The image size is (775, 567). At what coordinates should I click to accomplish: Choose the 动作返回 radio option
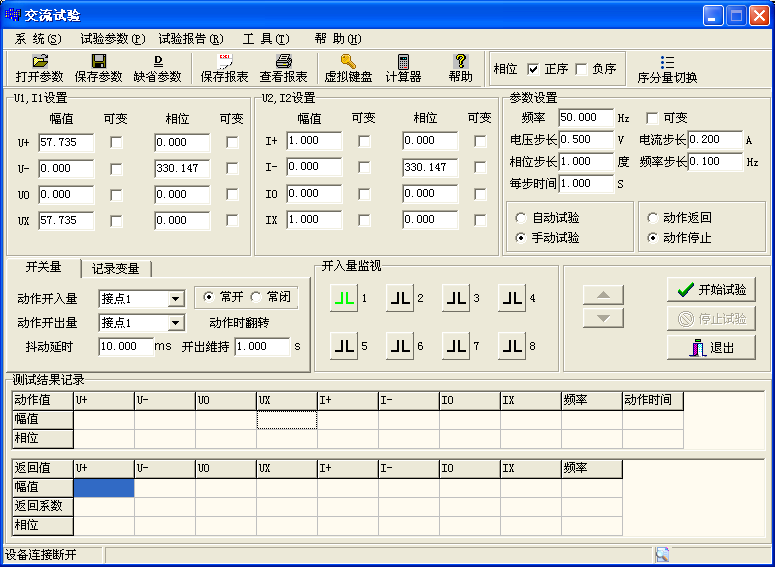[x=653, y=217]
